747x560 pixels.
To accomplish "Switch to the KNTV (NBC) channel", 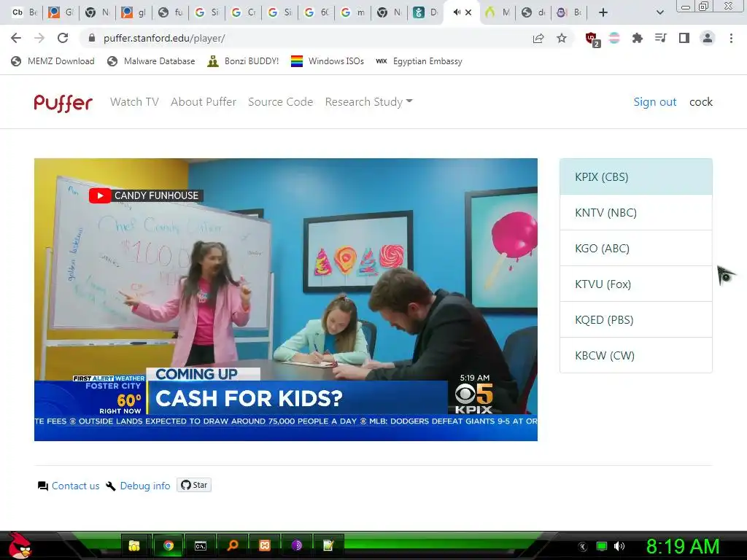I will (636, 212).
